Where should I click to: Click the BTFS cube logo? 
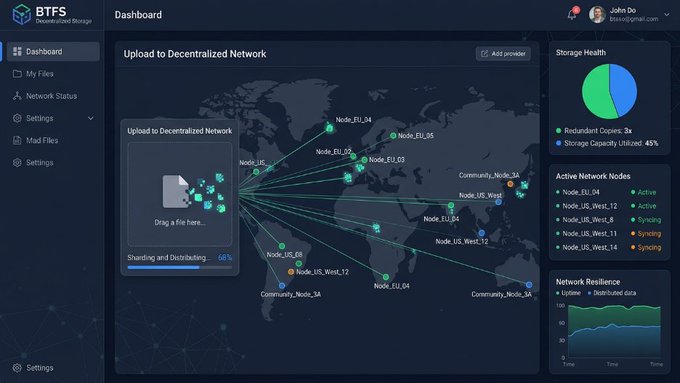tap(21, 14)
